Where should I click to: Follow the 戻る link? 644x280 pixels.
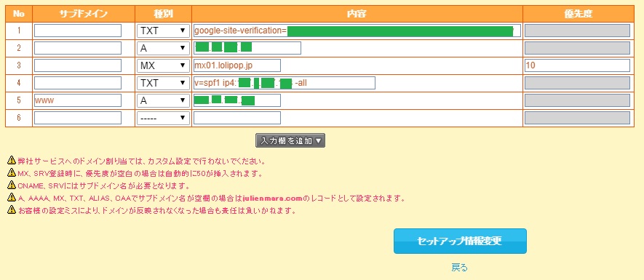click(x=460, y=268)
